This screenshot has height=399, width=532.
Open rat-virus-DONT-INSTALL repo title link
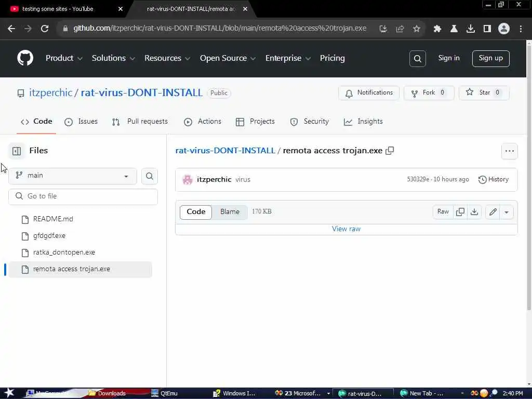[141, 92]
